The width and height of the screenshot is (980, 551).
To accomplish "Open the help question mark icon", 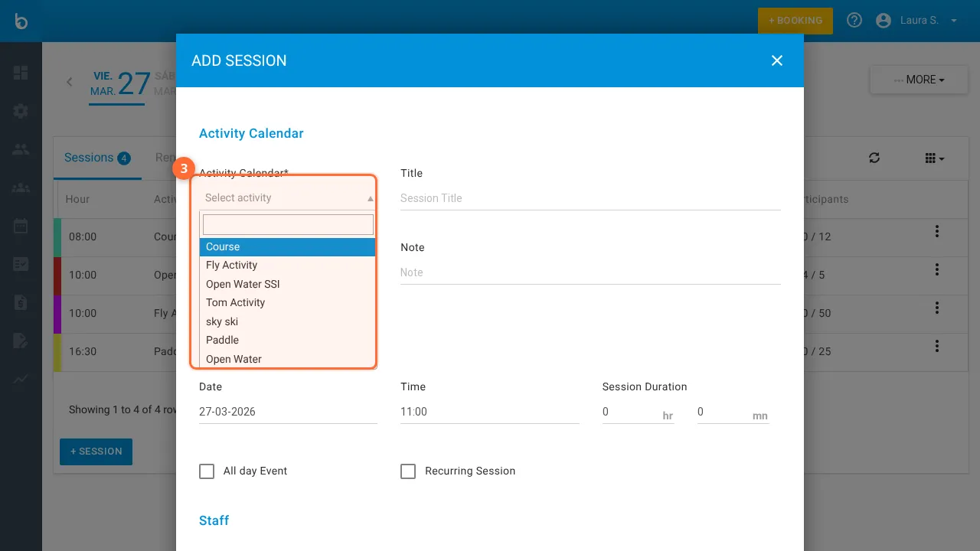I will point(854,20).
